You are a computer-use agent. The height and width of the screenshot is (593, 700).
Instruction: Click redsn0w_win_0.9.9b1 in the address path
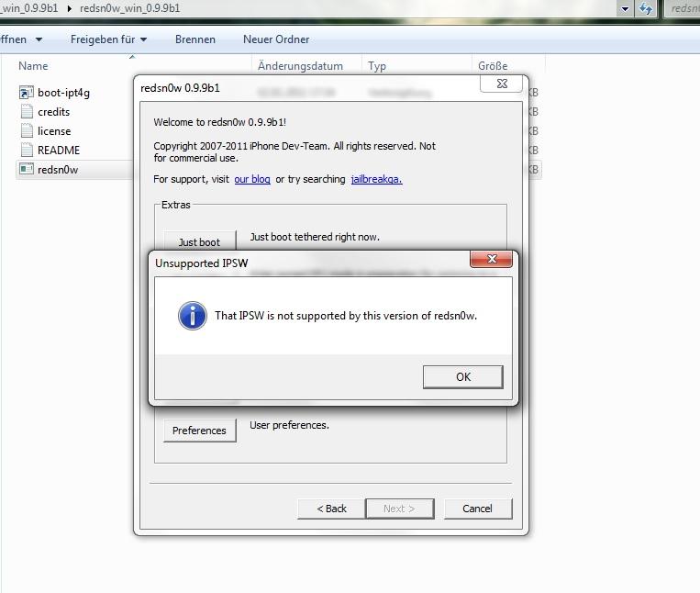pyautogui.click(x=130, y=8)
